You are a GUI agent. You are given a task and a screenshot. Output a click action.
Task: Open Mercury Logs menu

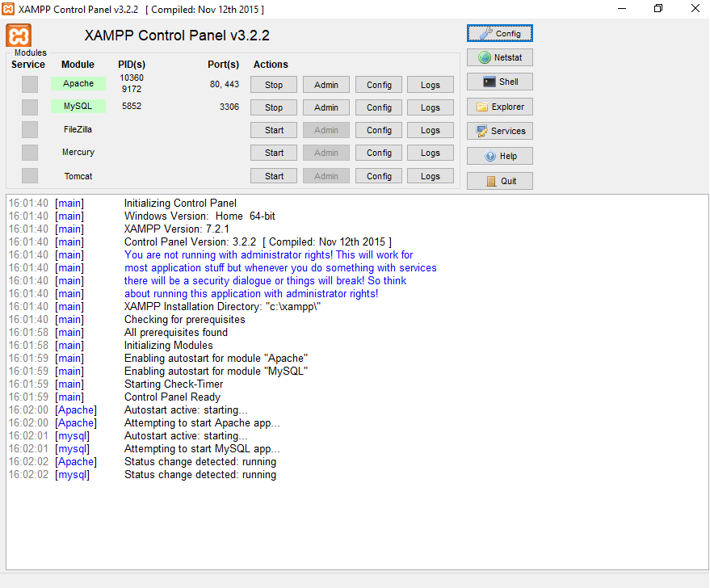(431, 153)
